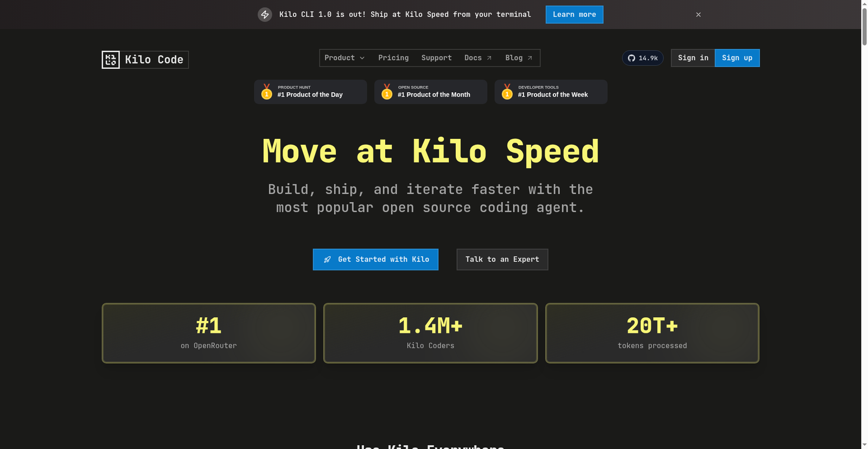Open #1 Product of the Month badge
Screen dimensions: 868x449
(x=434, y=92)
